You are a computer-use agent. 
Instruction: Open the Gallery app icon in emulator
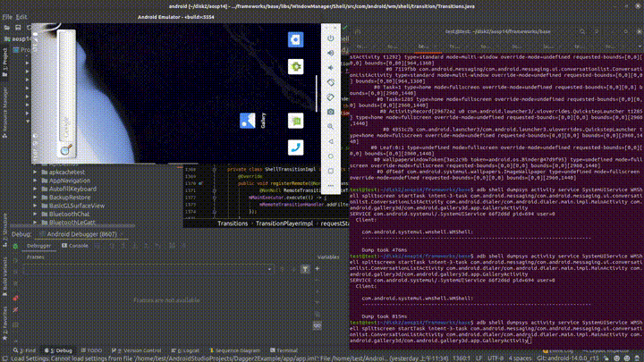pyautogui.click(x=248, y=121)
